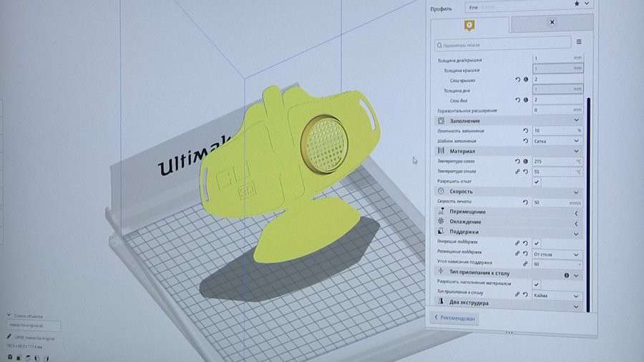Toggle the enable retraction checkbox
This screenshot has width=644, height=362.
[537, 182]
